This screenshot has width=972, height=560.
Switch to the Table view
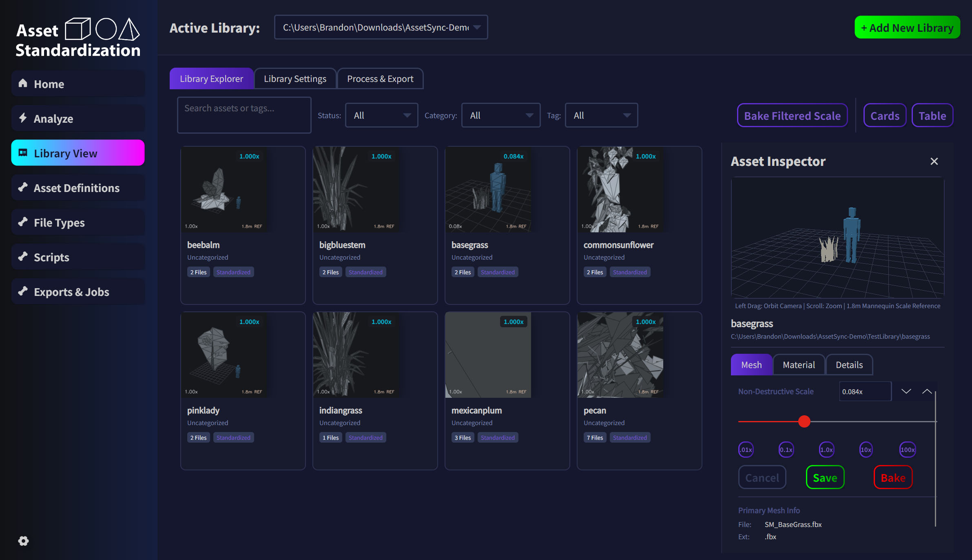(x=932, y=116)
